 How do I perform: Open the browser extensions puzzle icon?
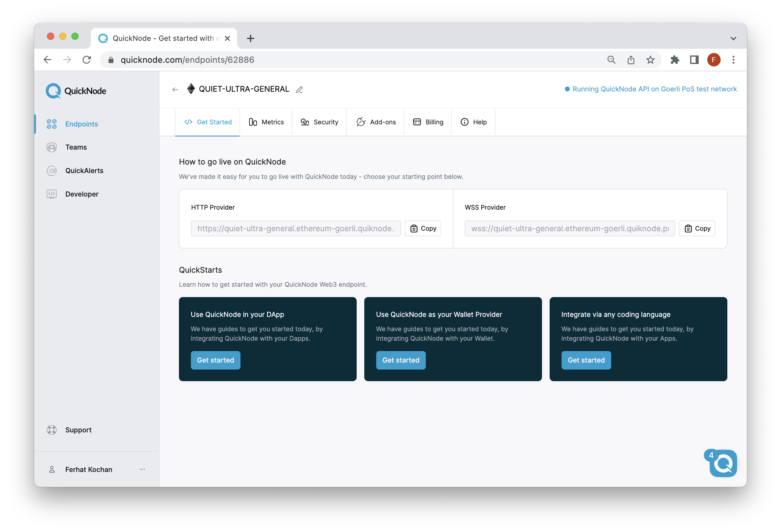point(675,60)
